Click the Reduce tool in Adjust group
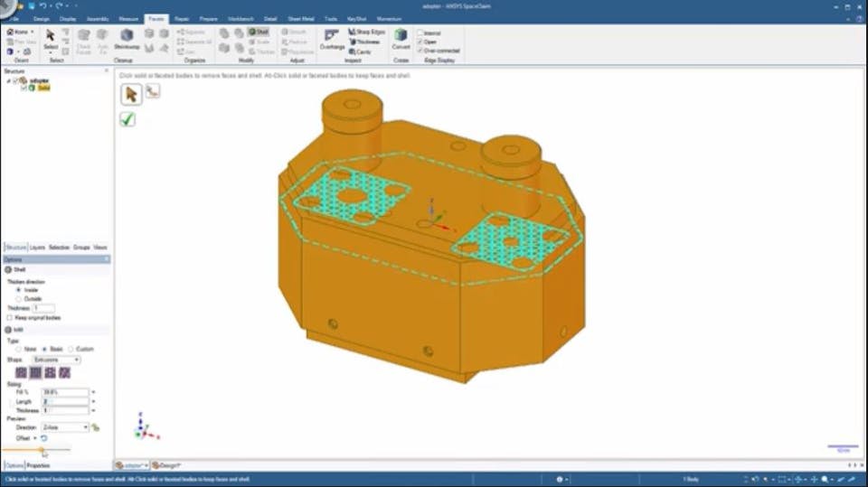The image size is (868, 487). 294,42
